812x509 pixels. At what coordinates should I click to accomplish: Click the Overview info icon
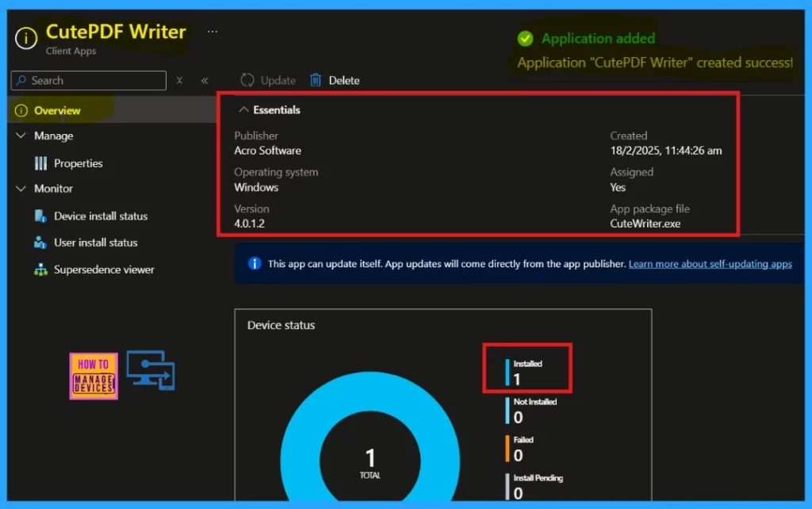click(x=21, y=110)
